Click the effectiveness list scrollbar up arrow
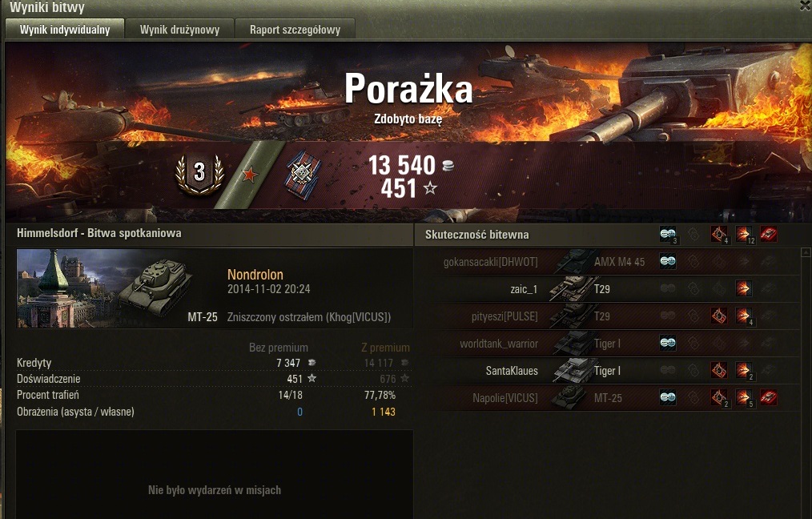The height and width of the screenshot is (519, 812). (806, 252)
